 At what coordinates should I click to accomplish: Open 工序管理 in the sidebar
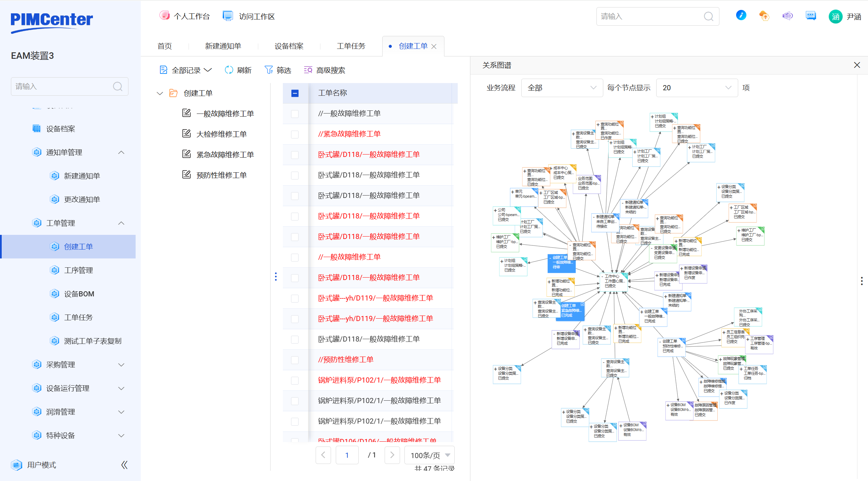(79, 270)
